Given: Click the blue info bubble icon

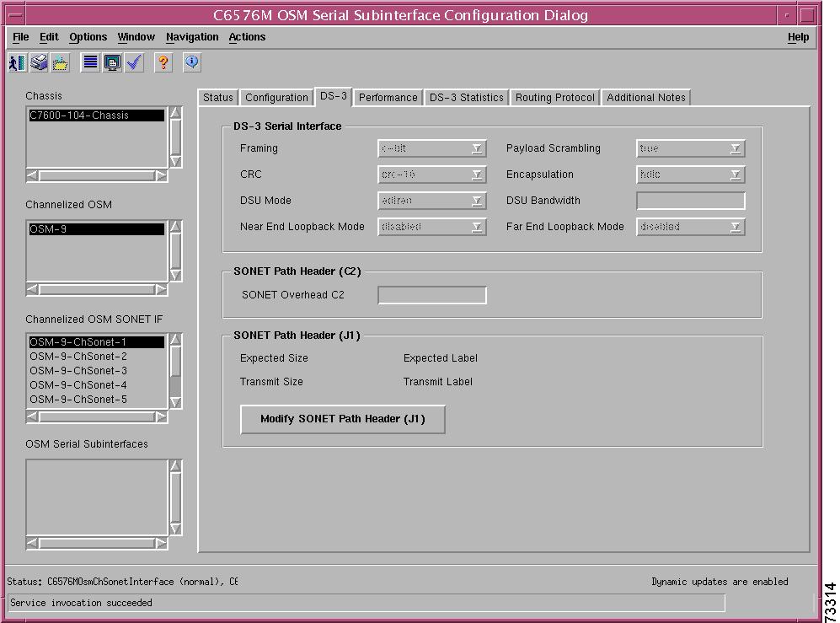Looking at the screenshot, I should pos(192,62).
